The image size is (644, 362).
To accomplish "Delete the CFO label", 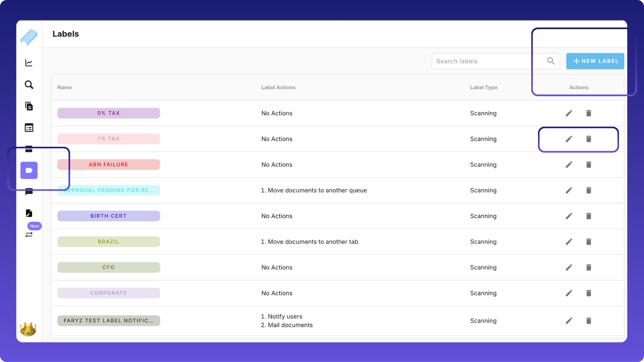I will pos(589,267).
